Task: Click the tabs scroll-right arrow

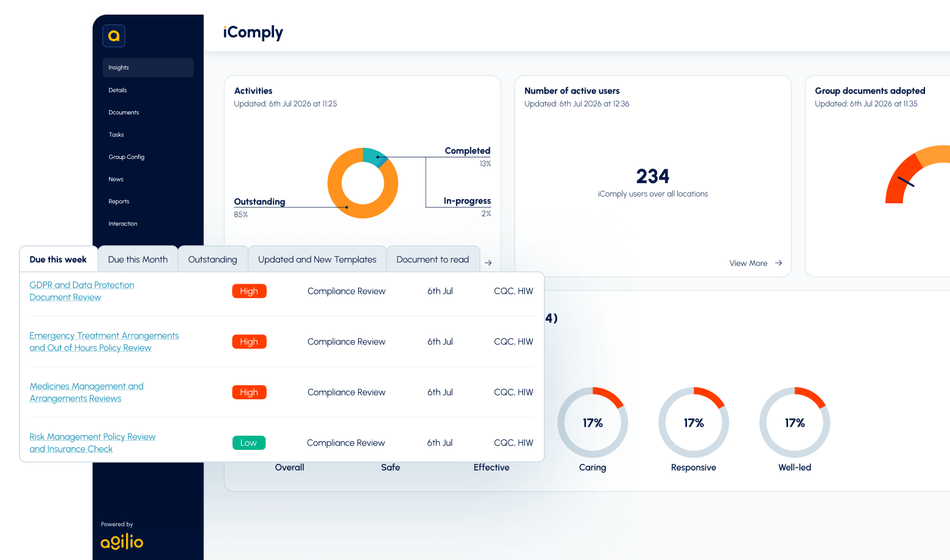Action: 488,263
